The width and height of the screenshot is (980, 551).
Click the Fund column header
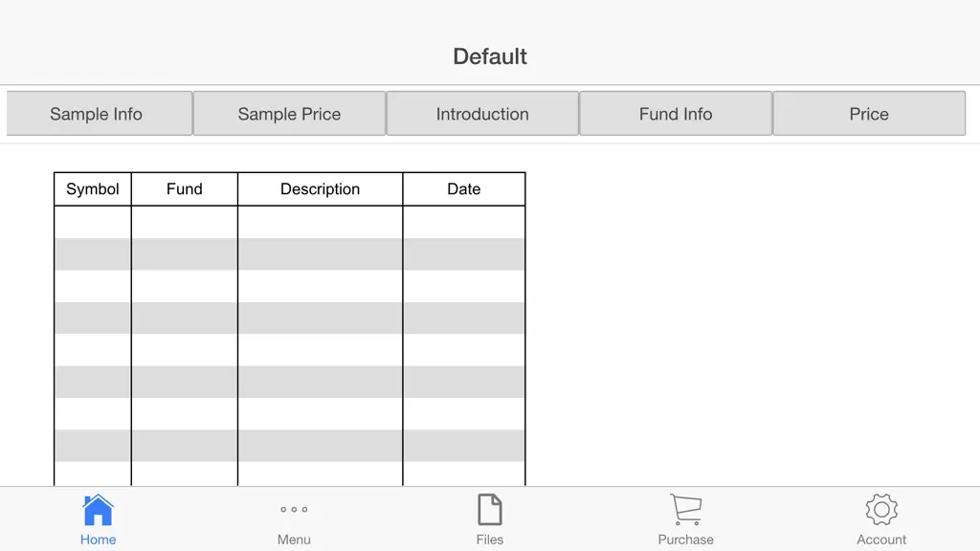185,189
